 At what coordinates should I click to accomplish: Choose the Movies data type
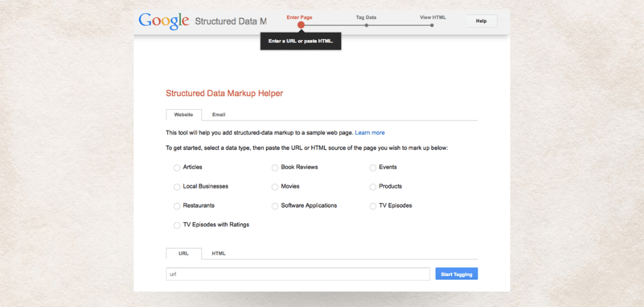pos(275,187)
